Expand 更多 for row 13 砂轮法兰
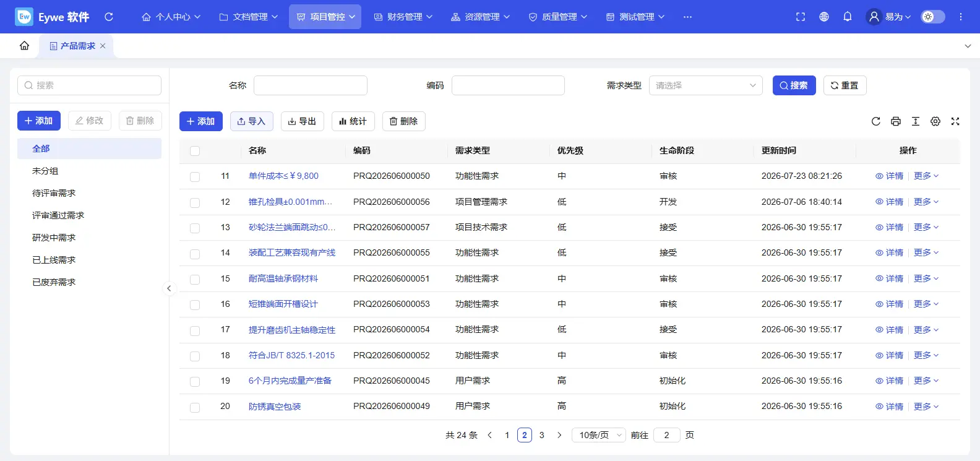 (x=926, y=227)
